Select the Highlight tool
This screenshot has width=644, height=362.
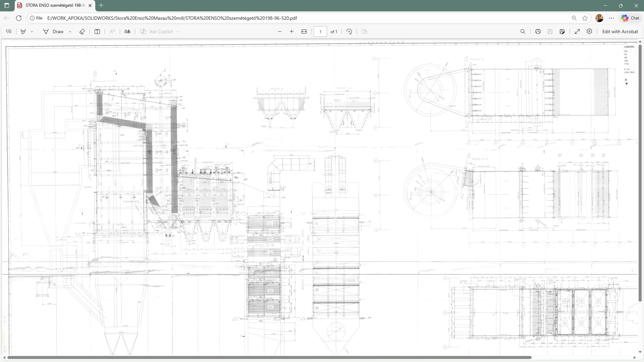[x=23, y=32]
